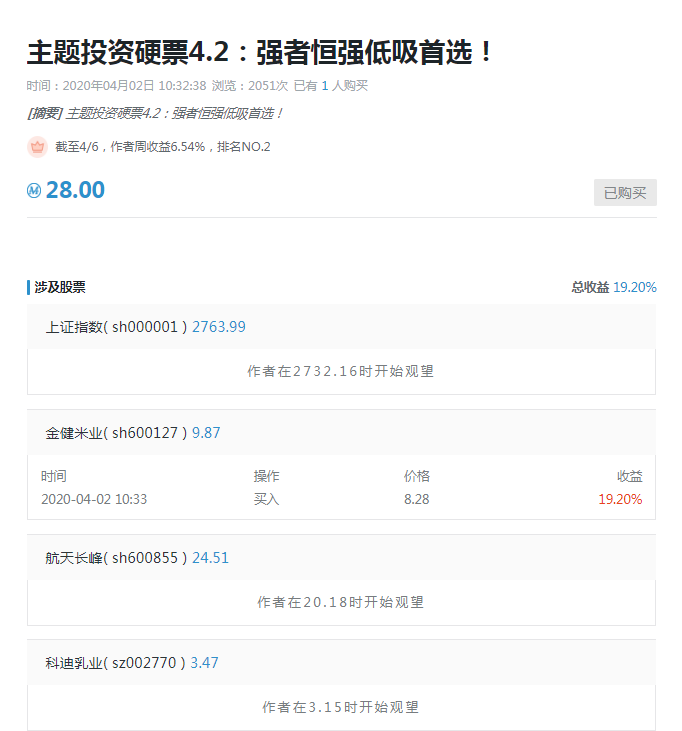Click the buy price 8.28 cell
Image resolution: width=682 pixels, height=731 pixels.
click(x=416, y=499)
